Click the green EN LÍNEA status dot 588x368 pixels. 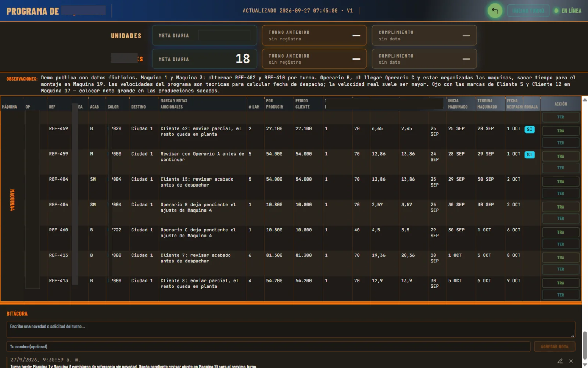(556, 11)
